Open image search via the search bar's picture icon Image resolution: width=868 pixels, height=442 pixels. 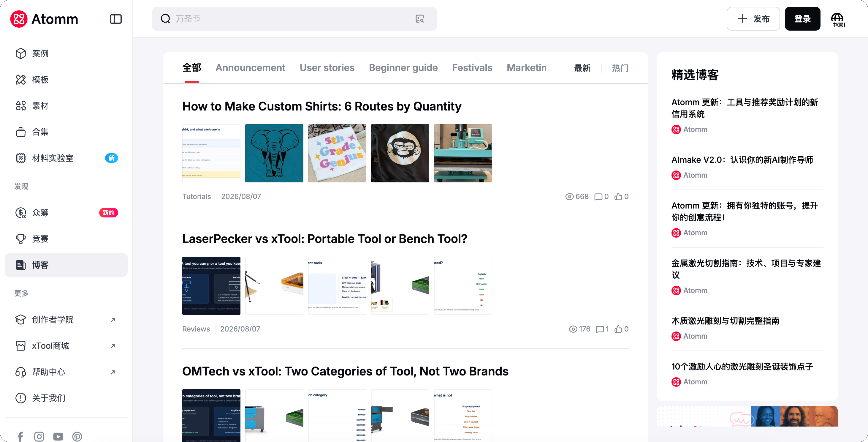[419, 19]
